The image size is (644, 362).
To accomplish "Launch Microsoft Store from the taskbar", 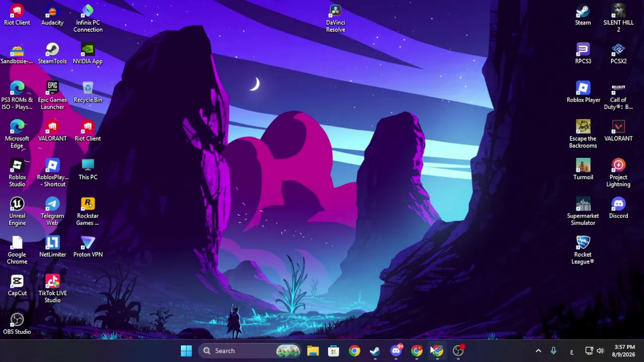I will (x=334, y=350).
